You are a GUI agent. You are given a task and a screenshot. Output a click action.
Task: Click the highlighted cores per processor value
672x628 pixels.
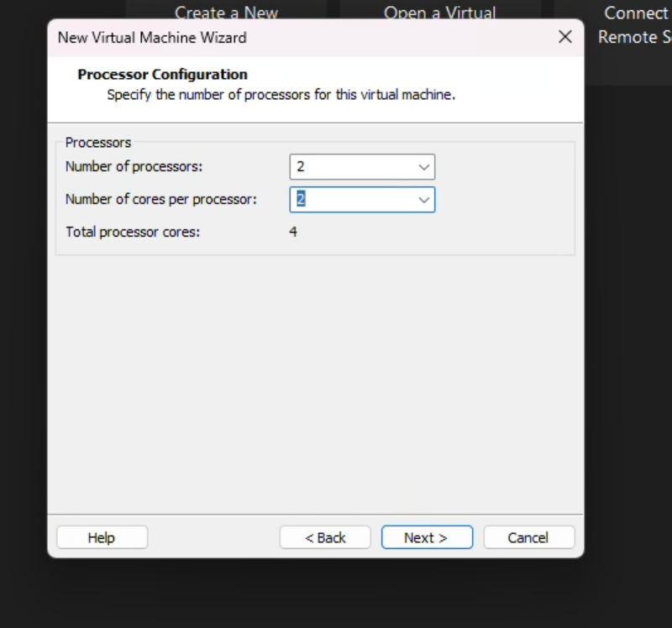(x=301, y=200)
